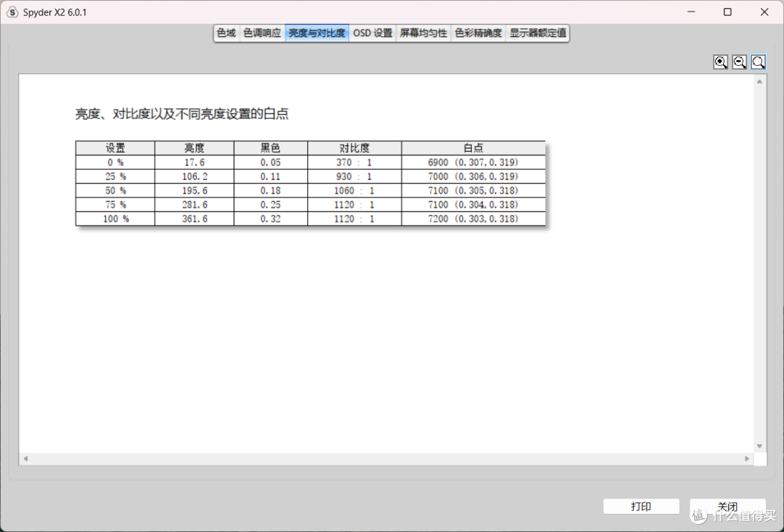Click the horizontal scrollbar left arrow
The image size is (784, 532).
(x=25, y=459)
